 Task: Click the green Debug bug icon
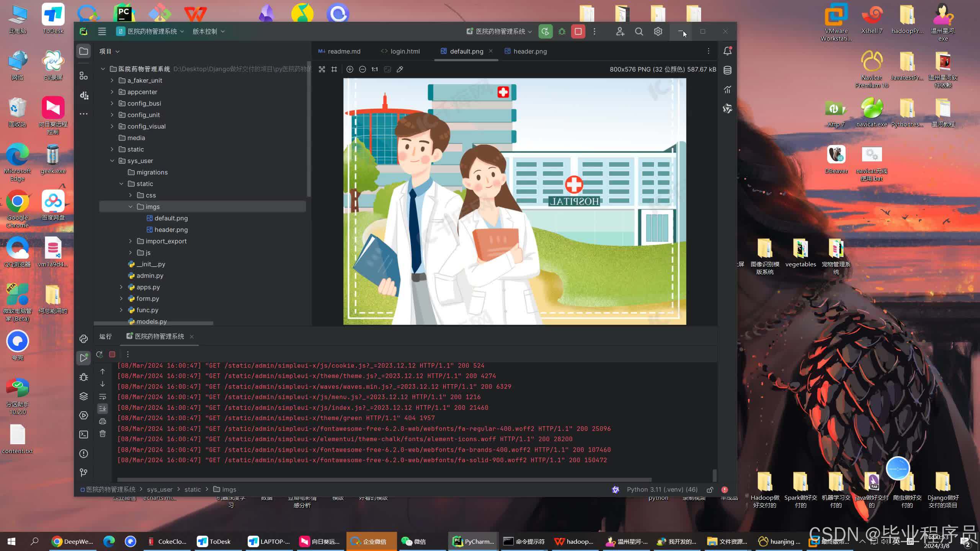(562, 31)
